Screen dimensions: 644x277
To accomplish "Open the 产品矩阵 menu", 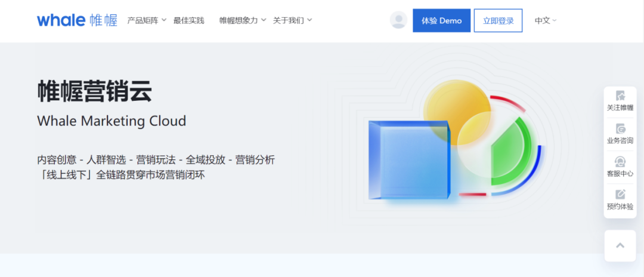I will tap(143, 20).
